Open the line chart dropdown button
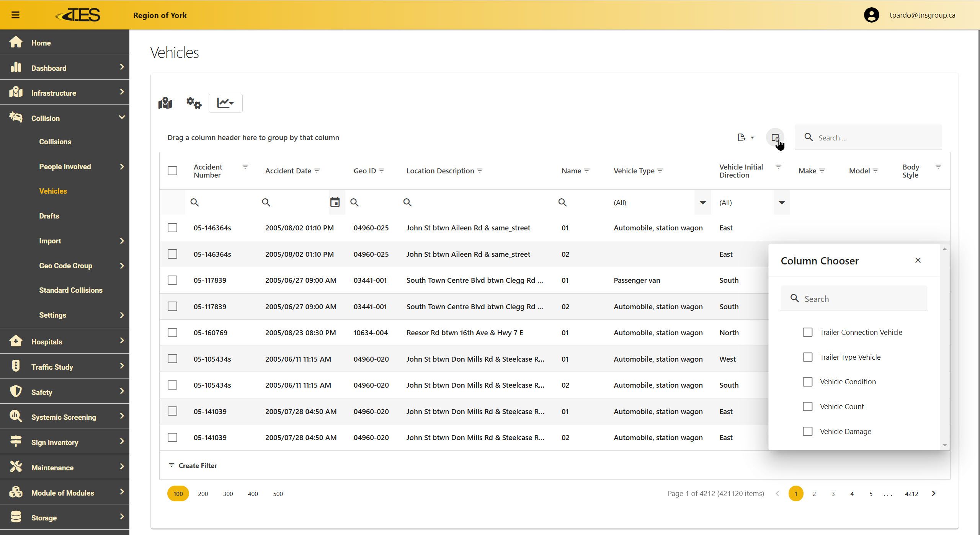Viewport: 980px width, 535px height. pos(225,103)
